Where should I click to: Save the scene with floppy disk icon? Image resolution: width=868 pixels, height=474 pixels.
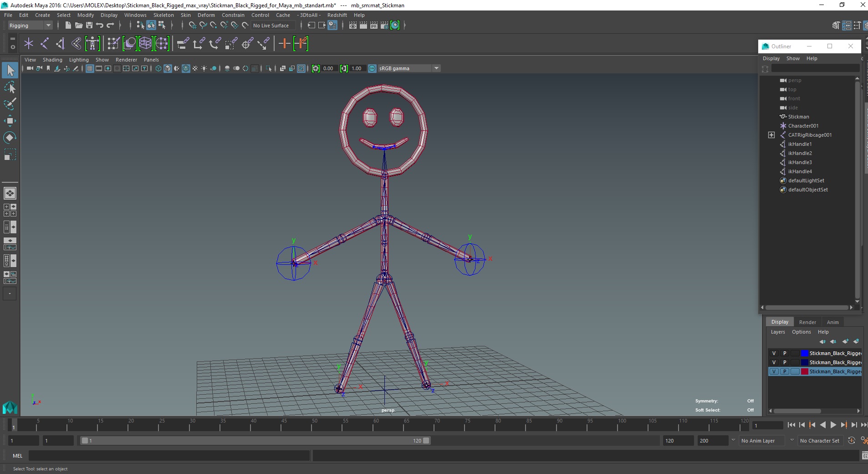tap(89, 26)
